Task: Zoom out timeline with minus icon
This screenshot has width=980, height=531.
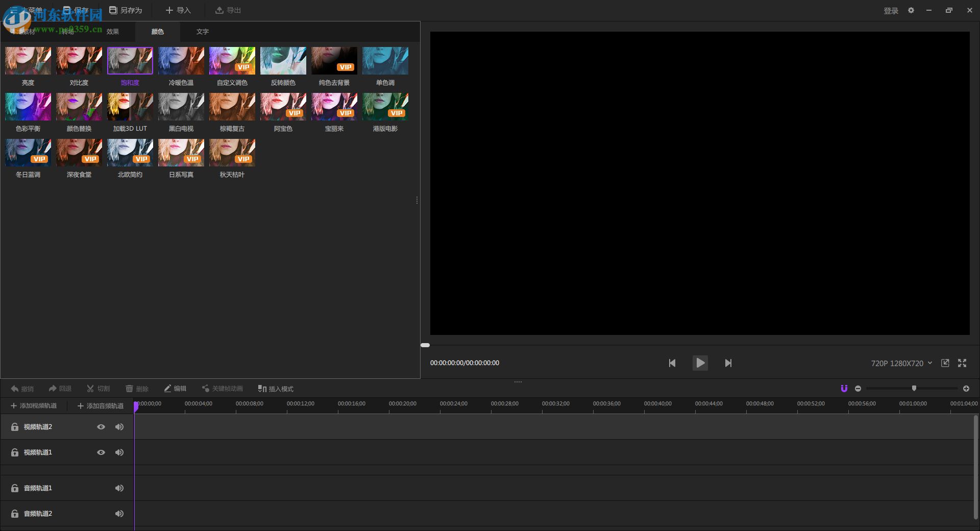Action: (858, 389)
